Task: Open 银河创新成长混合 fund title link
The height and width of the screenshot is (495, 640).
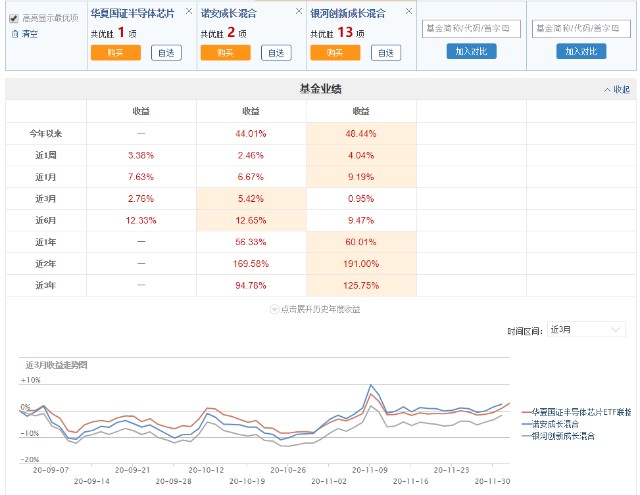Action: pos(348,13)
